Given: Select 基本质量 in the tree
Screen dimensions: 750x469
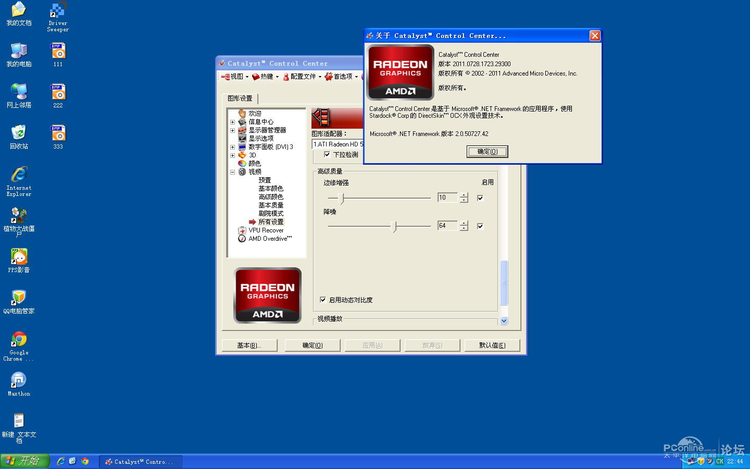Looking at the screenshot, I should [x=271, y=205].
